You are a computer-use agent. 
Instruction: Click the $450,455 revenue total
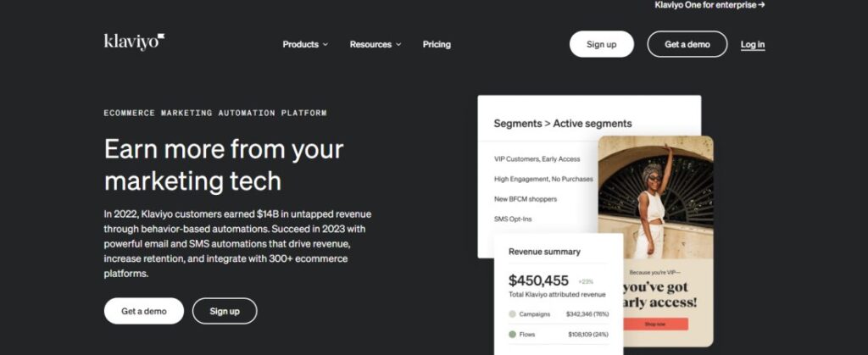(538, 280)
